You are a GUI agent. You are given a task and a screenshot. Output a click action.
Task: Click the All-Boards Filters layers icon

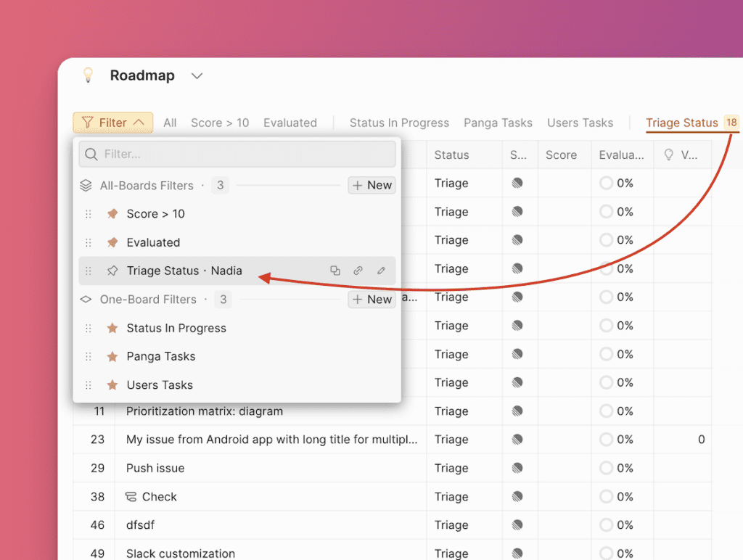(86, 186)
